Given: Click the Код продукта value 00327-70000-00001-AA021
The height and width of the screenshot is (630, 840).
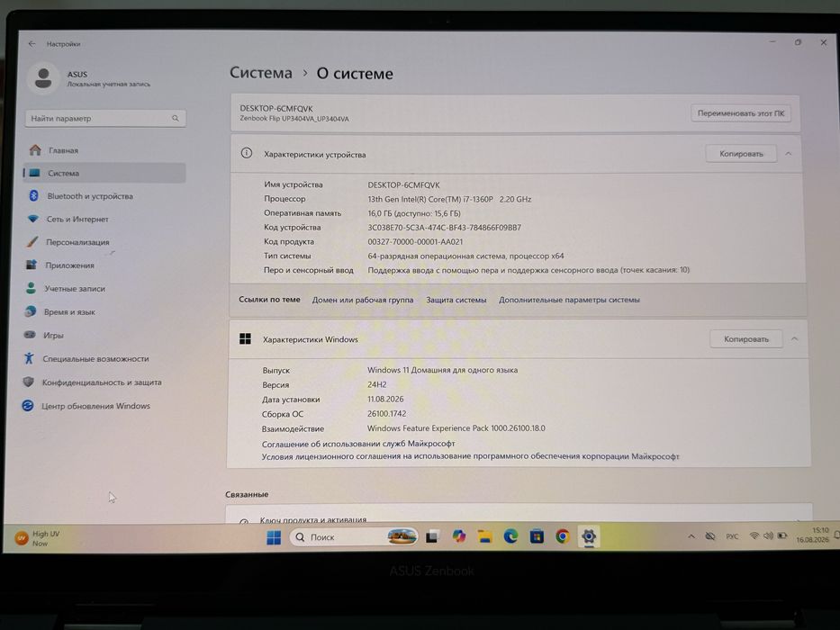Looking at the screenshot, I should coord(415,242).
